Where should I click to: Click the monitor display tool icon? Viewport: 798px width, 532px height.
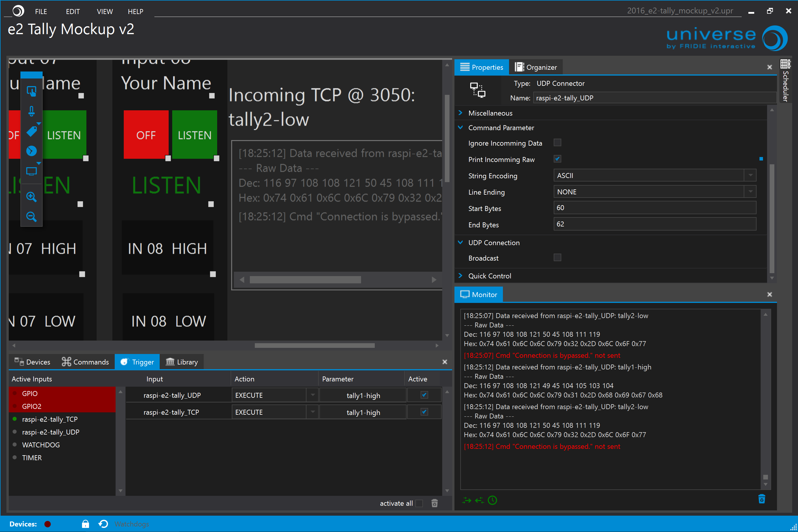(31, 171)
